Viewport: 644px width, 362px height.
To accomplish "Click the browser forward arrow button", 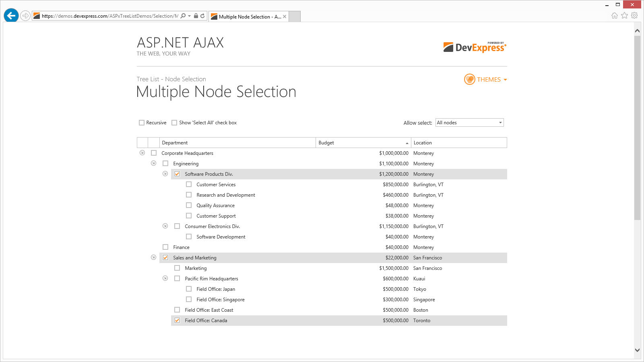I will coord(25,16).
